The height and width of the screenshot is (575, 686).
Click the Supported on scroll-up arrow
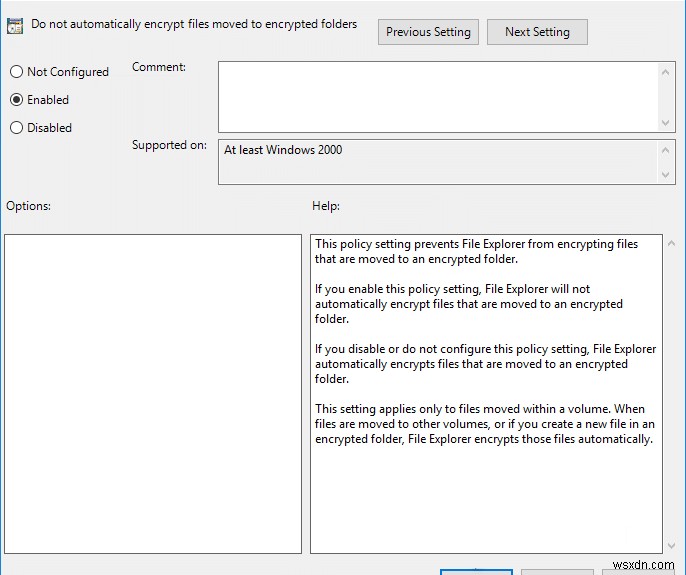(x=667, y=150)
